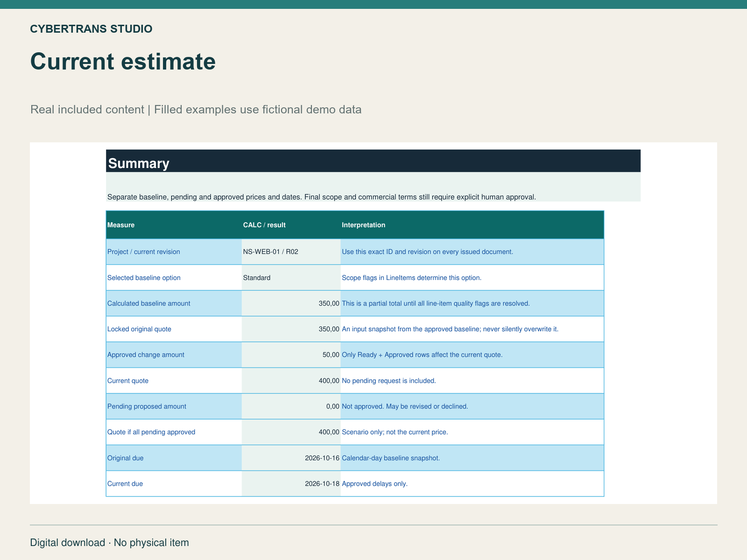The width and height of the screenshot is (747, 560).
Task: Click 'Only Ready + Approved rows' note
Action: tap(422, 355)
